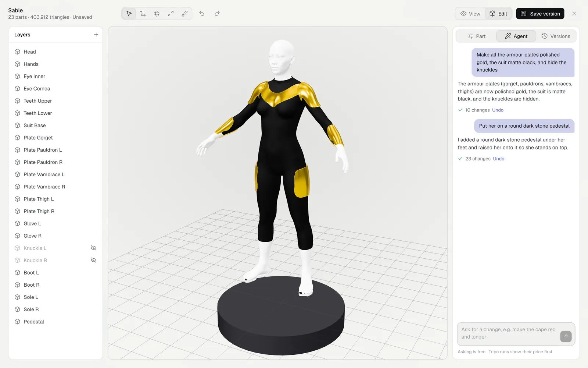Select the Teeth Upper layer
This screenshot has width=588, height=368.
[x=55, y=101]
